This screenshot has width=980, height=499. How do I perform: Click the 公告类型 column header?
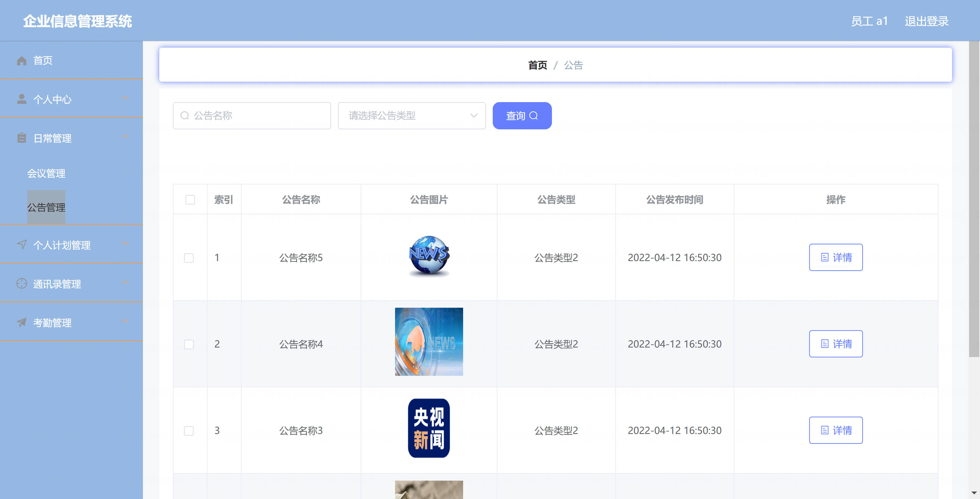556,199
